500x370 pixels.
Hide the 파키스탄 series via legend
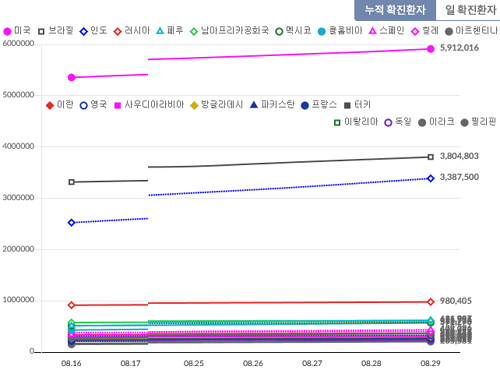272,105
